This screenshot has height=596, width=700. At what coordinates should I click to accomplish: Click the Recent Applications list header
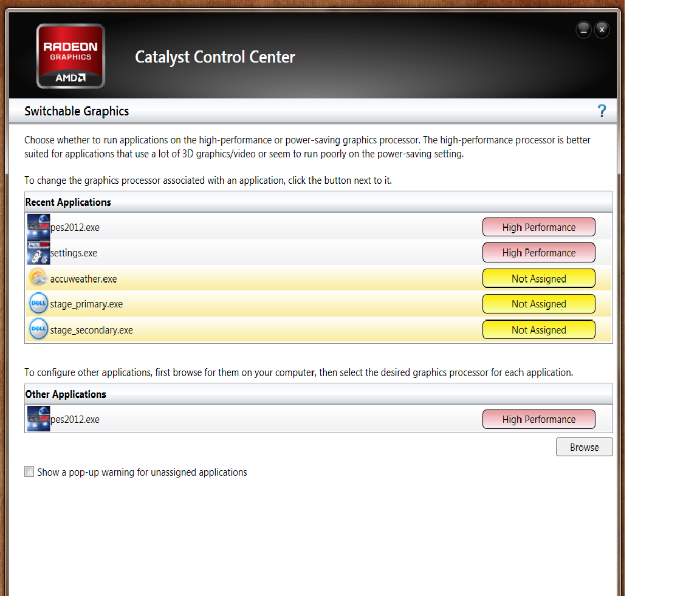[x=318, y=202]
